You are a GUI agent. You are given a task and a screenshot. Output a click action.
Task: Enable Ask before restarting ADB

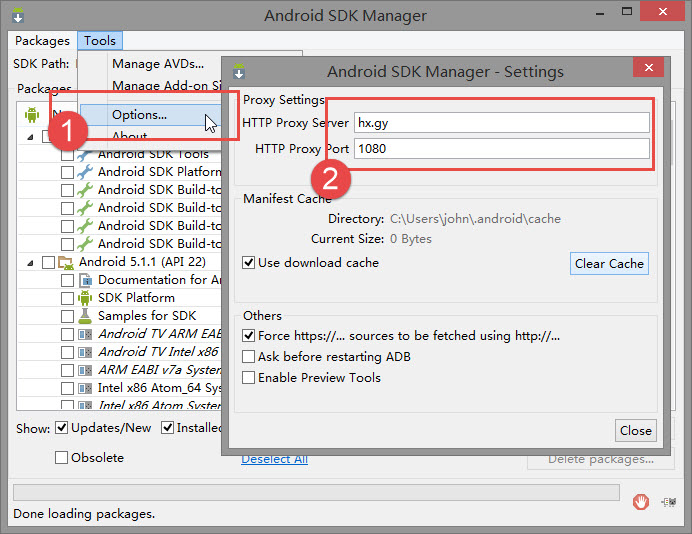pos(249,357)
